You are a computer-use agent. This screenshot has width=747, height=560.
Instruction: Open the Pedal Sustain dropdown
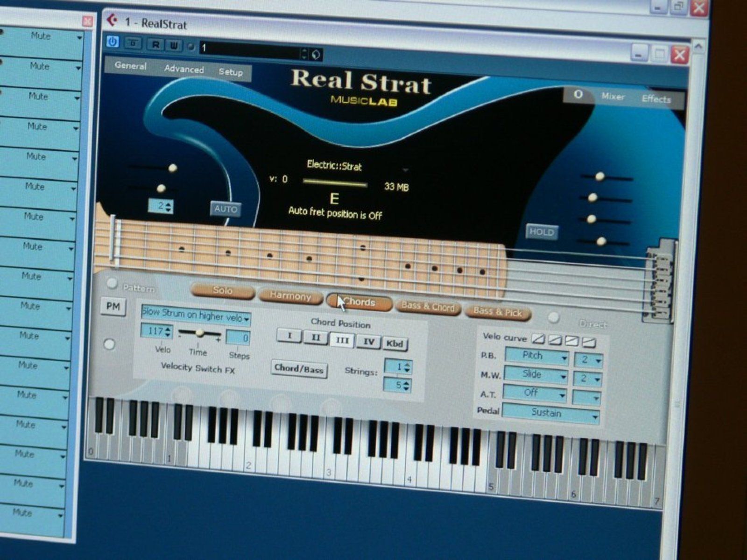(550, 414)
